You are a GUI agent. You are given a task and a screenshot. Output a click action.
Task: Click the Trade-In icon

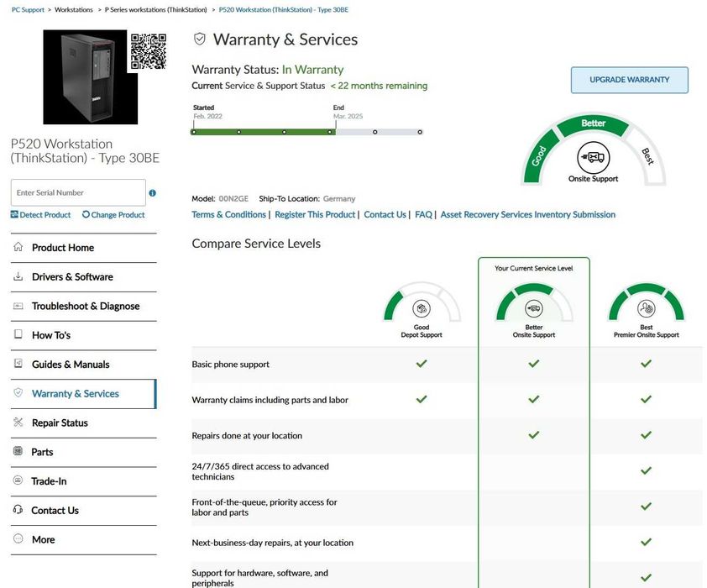pyautogui.click(x=18, y=480)
